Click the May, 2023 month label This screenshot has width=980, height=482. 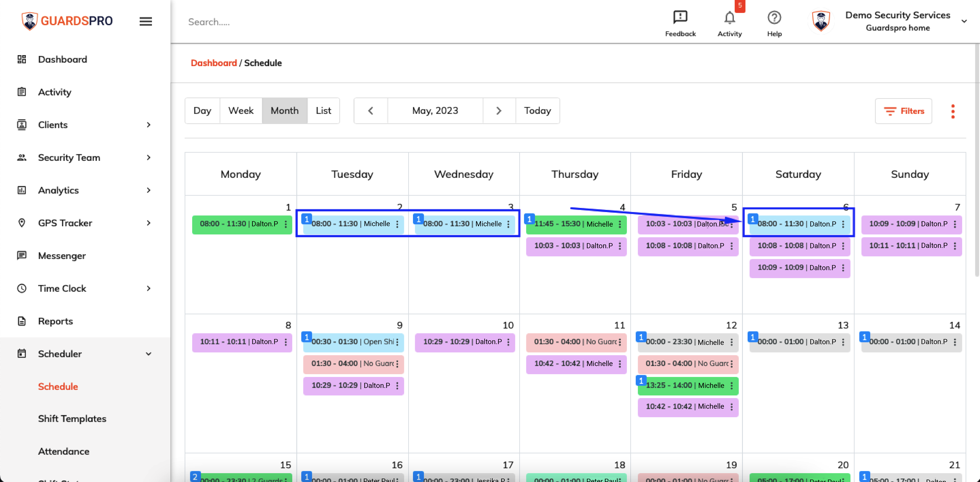(x=435, y=111)
